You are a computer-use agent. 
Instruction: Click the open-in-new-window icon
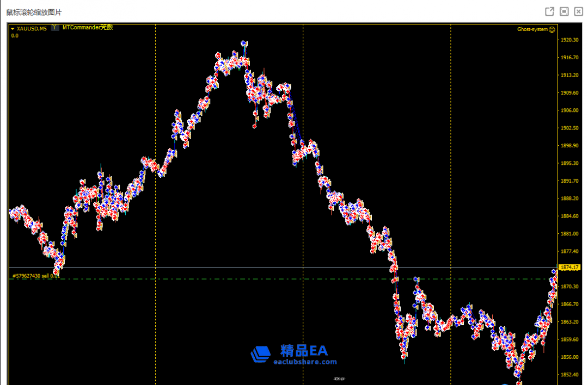click(550, 11)
